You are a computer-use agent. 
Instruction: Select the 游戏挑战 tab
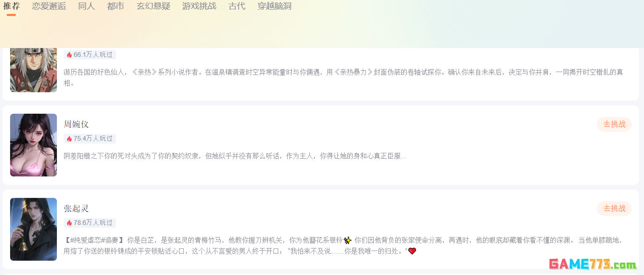coord(199,6)
